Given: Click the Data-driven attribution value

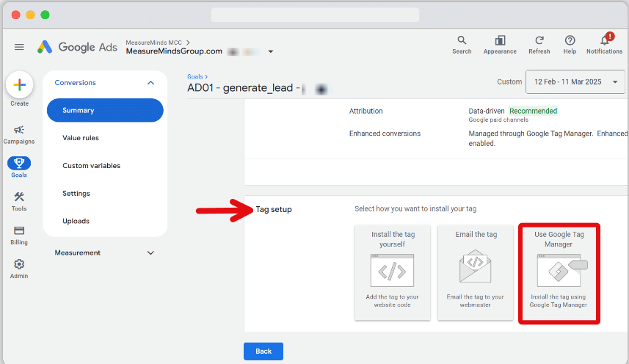Looking at the screenshot, I should [x=486, y=111].
